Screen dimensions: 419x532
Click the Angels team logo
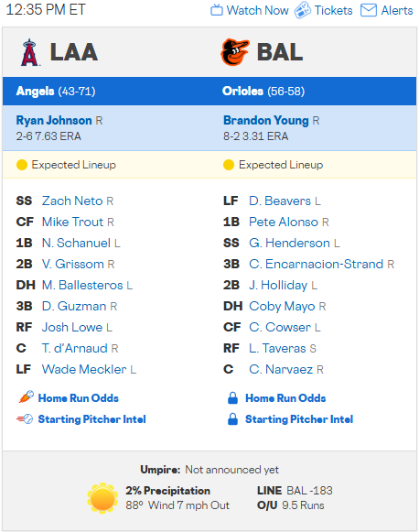tap(30, 52)
